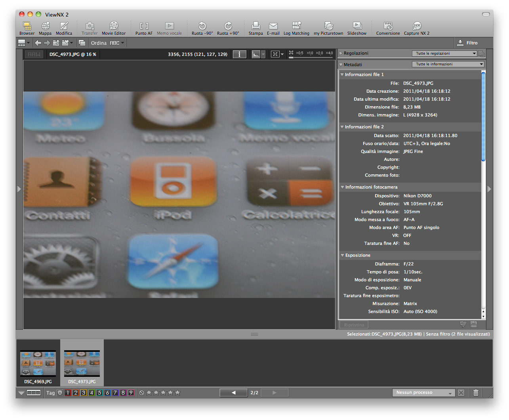Image resolution: width=509 pixels, height=420 pixels.
Task: Show Punto AF focus point
Action: coord(144,29)
